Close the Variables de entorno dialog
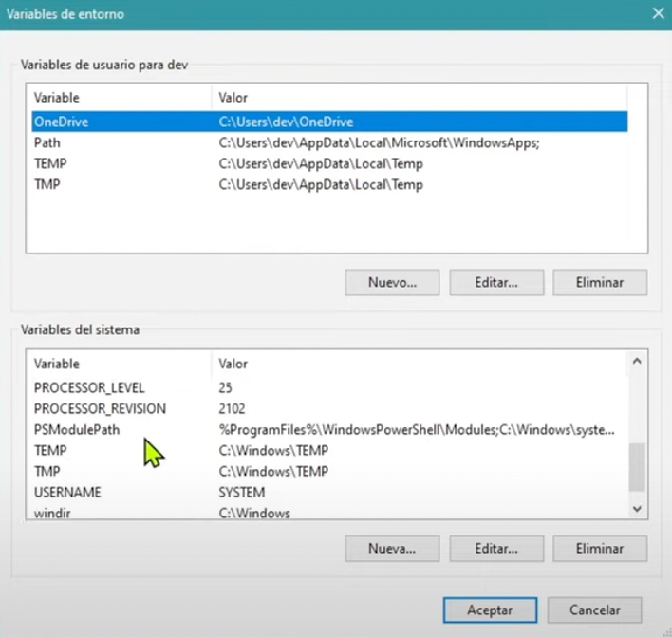The height and width of the screenshot is (638, 672). click(657, 13)
